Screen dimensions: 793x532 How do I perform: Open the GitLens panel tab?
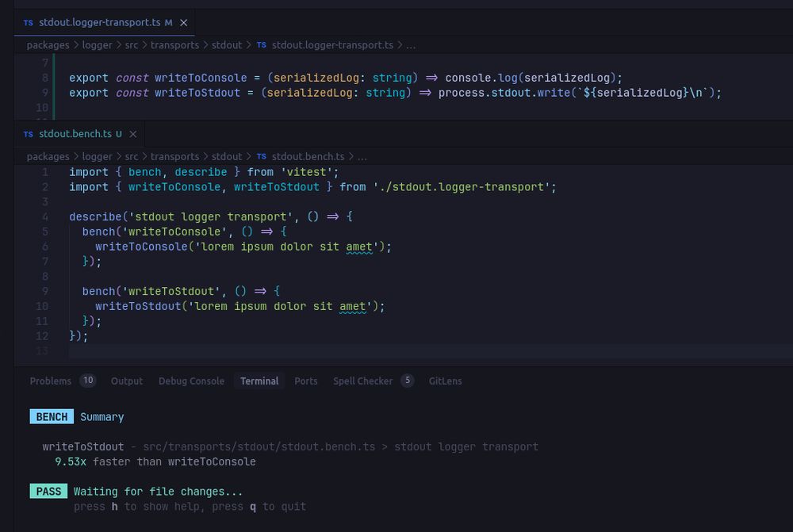click(445, 381)
